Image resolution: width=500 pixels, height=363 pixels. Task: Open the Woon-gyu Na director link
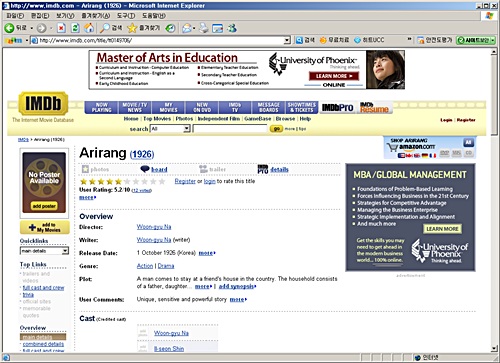tap(154, 227)
